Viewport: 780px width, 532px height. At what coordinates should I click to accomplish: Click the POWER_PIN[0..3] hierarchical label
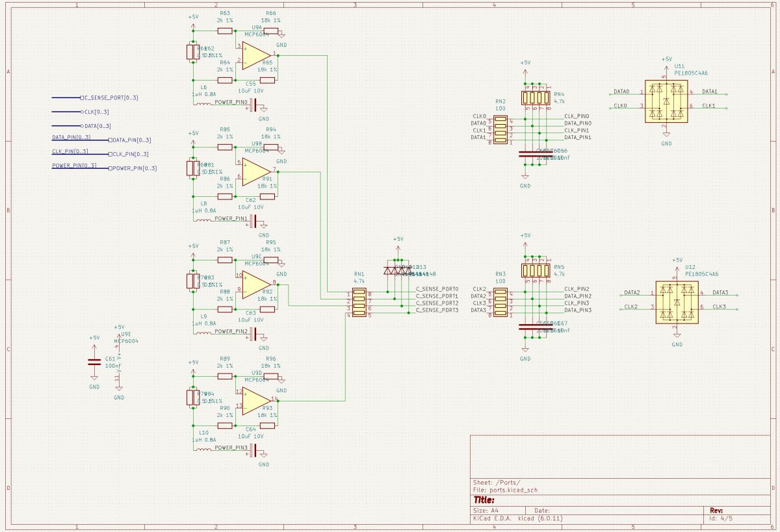133,168
